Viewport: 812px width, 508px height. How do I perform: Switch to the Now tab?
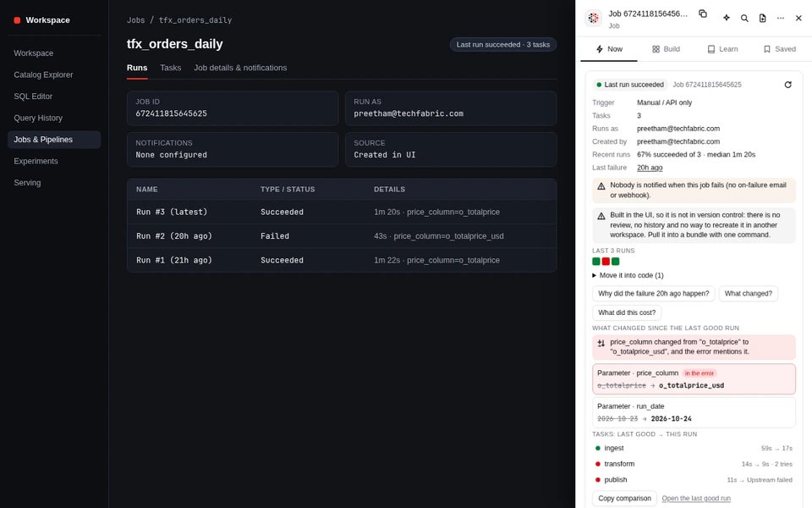[x=609, y=49]
